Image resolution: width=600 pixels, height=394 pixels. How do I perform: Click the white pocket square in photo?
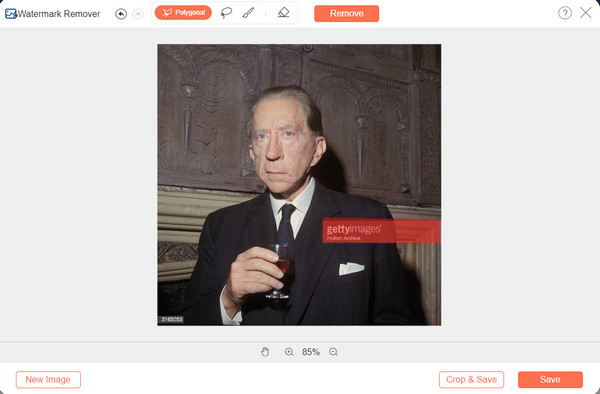tap(351, 269)
